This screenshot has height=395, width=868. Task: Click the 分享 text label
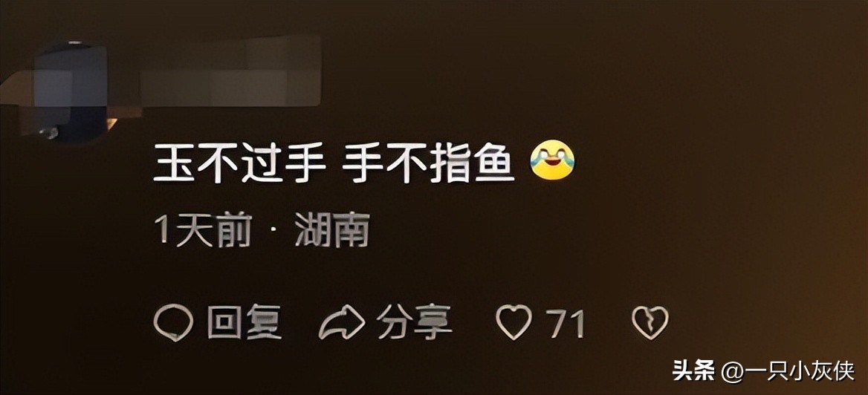coord(414,322)
